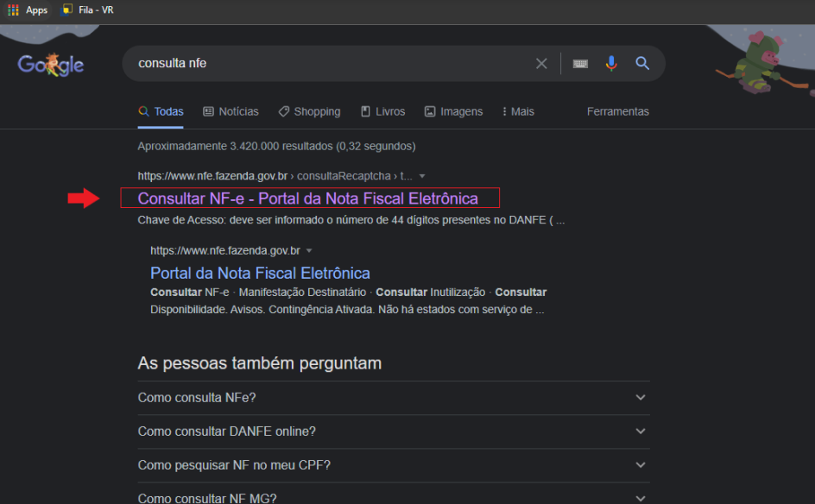Select the Todas results tab
The image size is (815, 504).
(161, 111)
